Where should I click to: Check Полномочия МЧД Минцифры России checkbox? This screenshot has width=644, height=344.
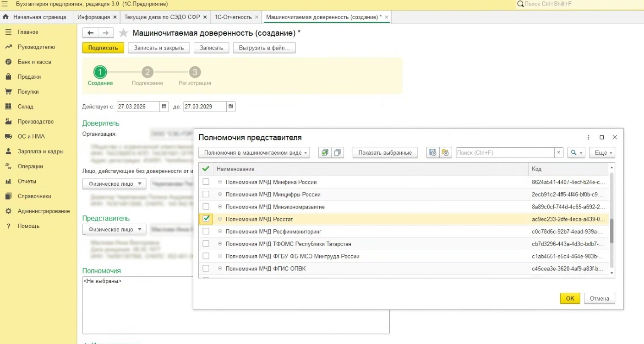tap(206, 194)
